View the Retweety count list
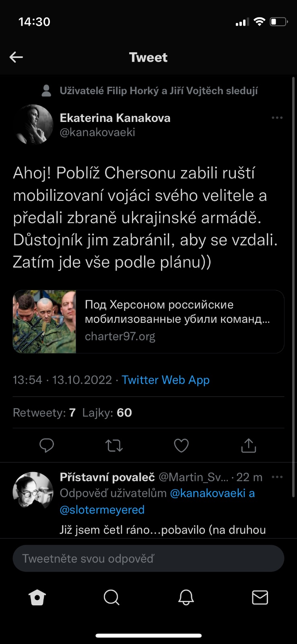 click(x=44, y=413)
